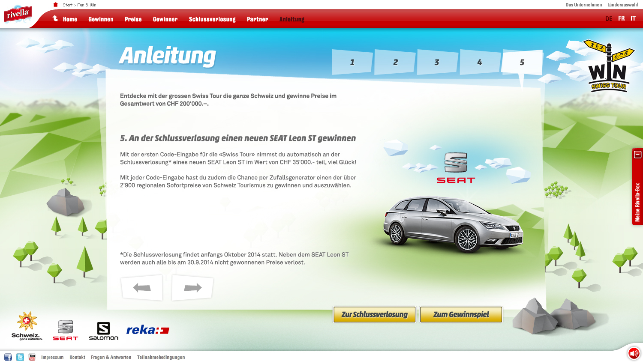
Task: Click the Rivella logo
Action: 18,14
